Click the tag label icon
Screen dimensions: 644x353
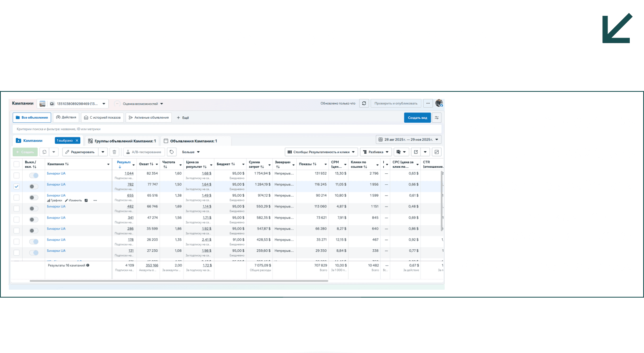point(172,152)
